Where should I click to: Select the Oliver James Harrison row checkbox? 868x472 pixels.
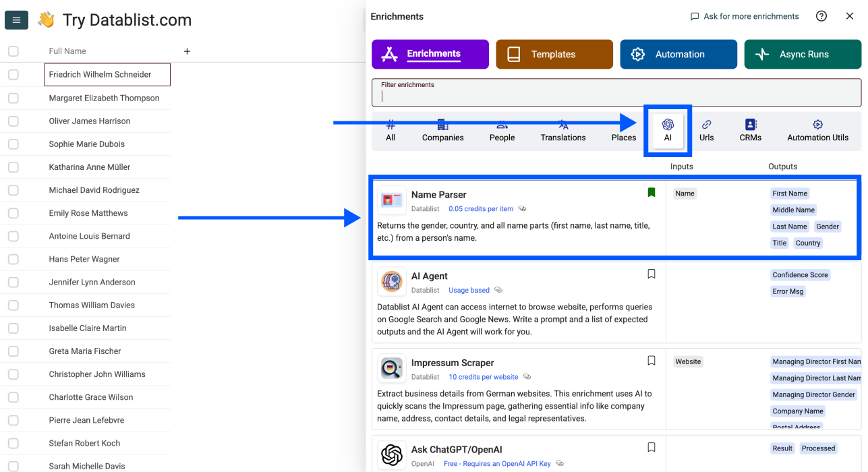pos(13,121)
